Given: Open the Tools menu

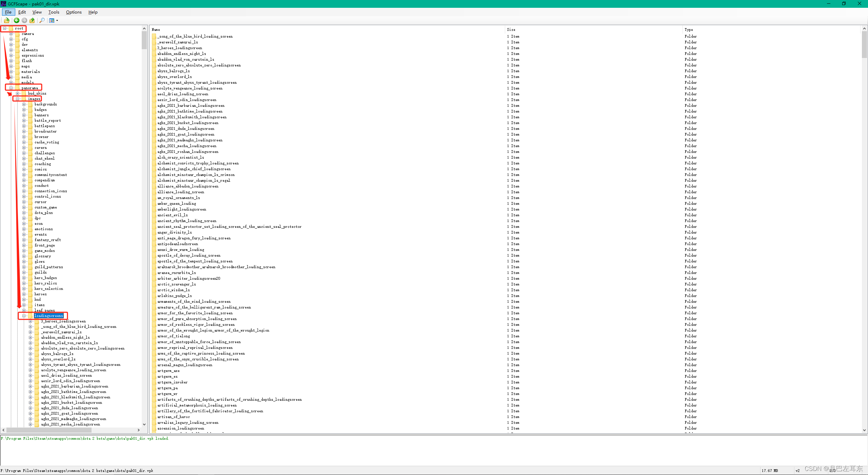Looking at the screenshot, I should [54, 12].
